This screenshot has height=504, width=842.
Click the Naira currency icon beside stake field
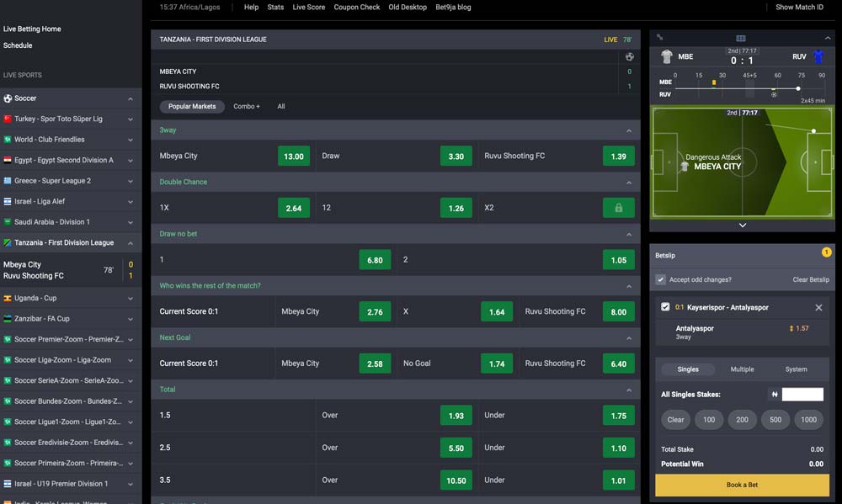coord(775,395)
